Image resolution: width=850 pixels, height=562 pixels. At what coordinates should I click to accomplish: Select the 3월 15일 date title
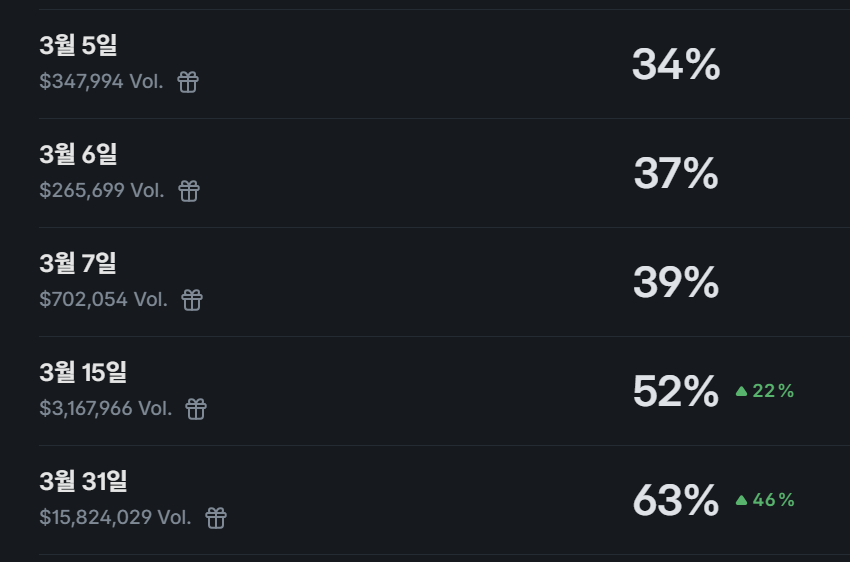[83, 372]
